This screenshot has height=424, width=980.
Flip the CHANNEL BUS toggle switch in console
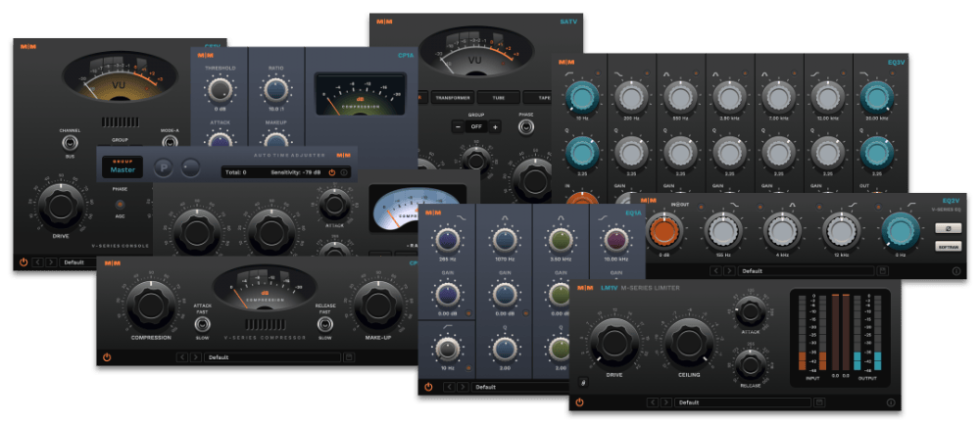(70, 144)
